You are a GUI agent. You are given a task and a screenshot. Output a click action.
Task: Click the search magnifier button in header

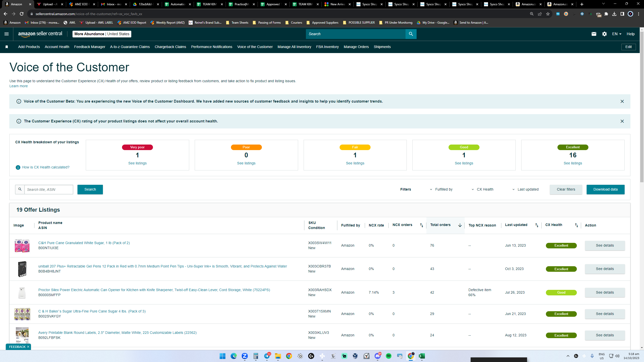411,34
